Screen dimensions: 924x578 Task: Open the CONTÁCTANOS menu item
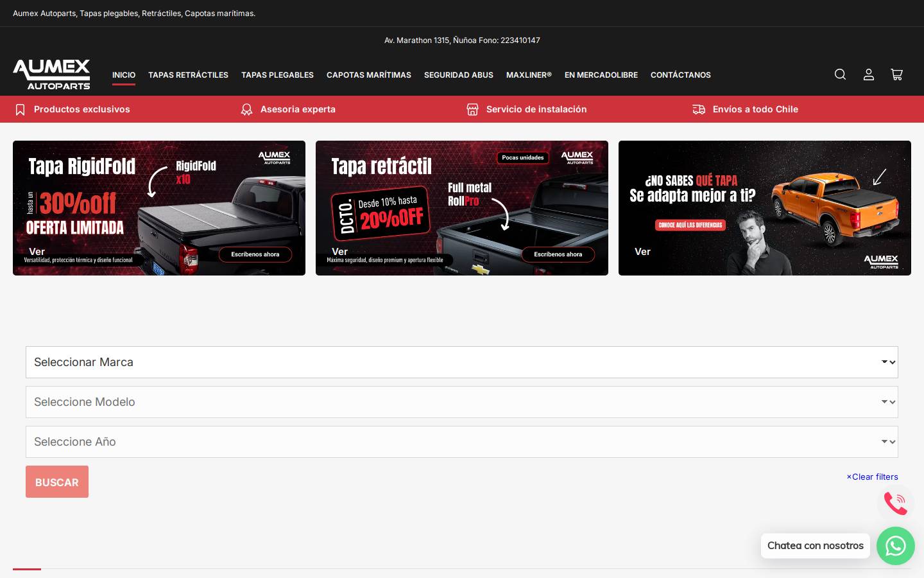pos(681,75)
